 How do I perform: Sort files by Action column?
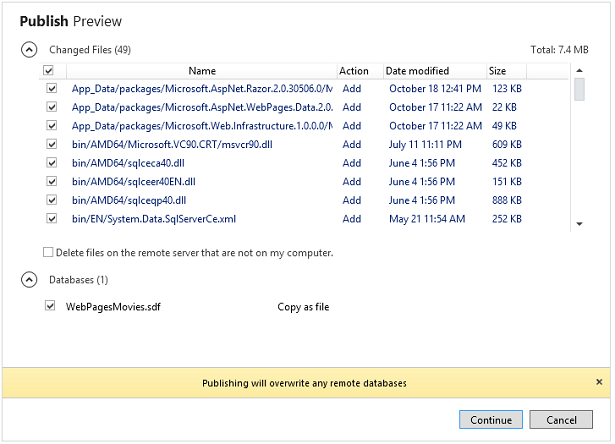353,71
